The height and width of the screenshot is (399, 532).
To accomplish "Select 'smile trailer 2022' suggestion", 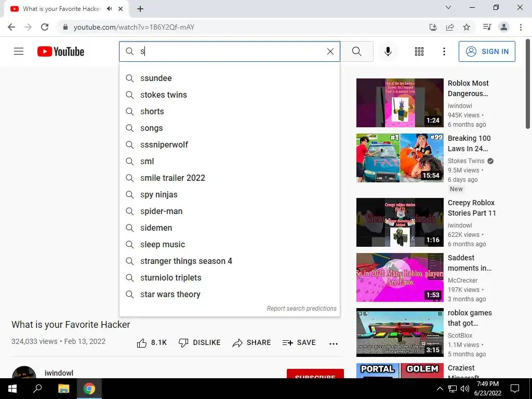I will tap(229, 178).
